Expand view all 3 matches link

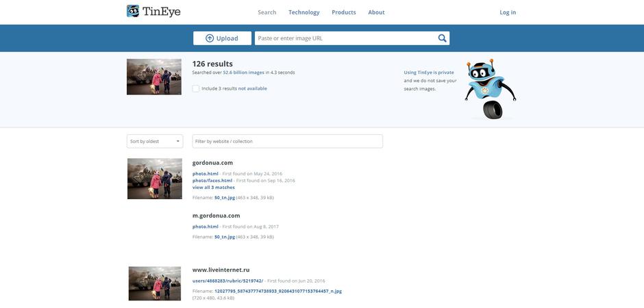(213, 188)
